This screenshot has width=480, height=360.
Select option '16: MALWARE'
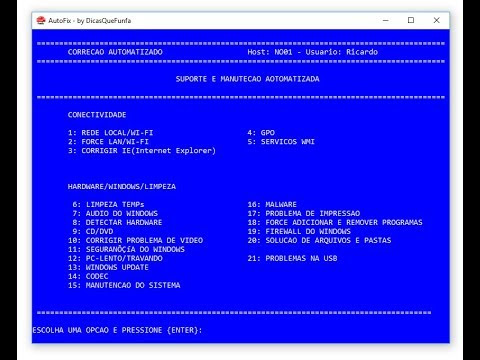[x=272, y=205]
